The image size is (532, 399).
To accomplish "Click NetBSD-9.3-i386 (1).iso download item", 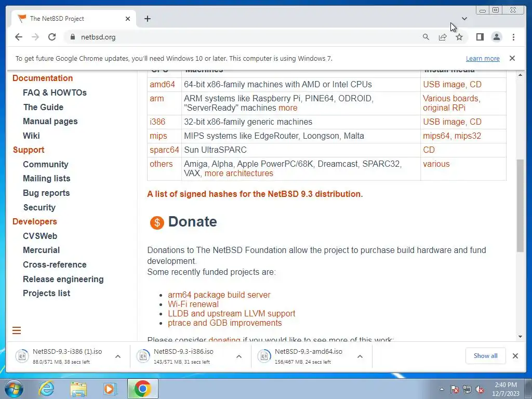I will click(68, 356).
